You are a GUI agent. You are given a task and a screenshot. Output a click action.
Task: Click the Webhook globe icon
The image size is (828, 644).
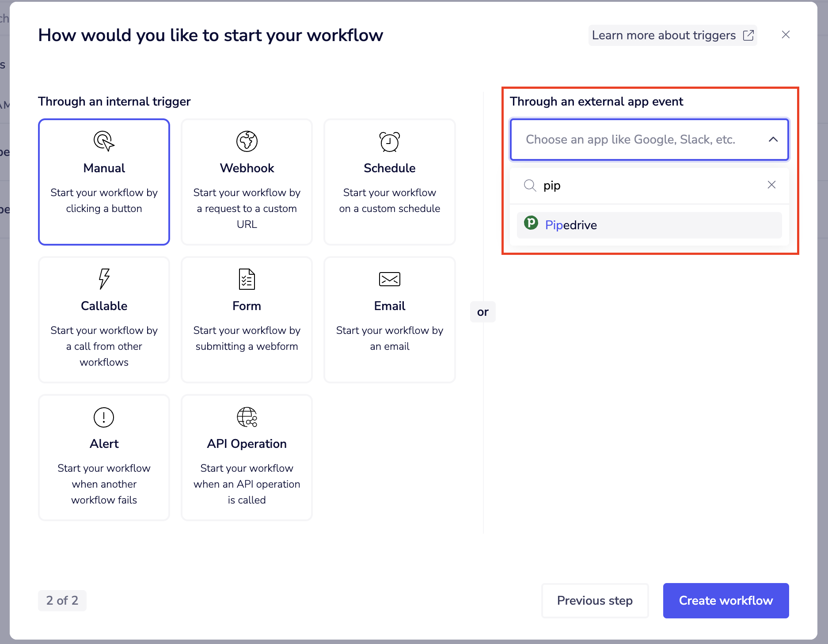pyautogui.click(x=247, y=141)
